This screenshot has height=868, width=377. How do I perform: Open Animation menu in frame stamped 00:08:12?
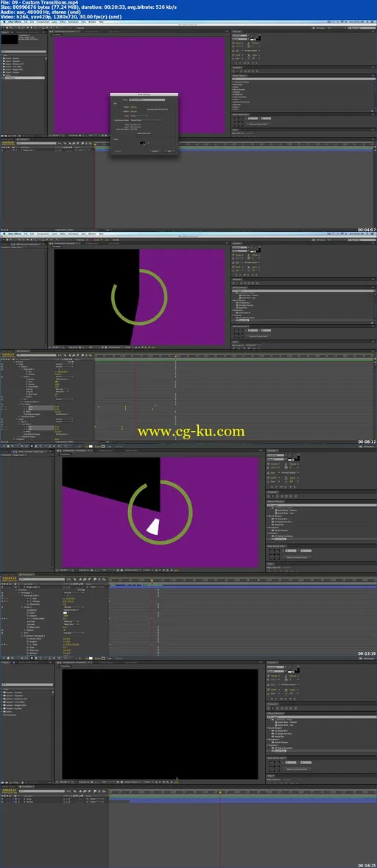73,234
